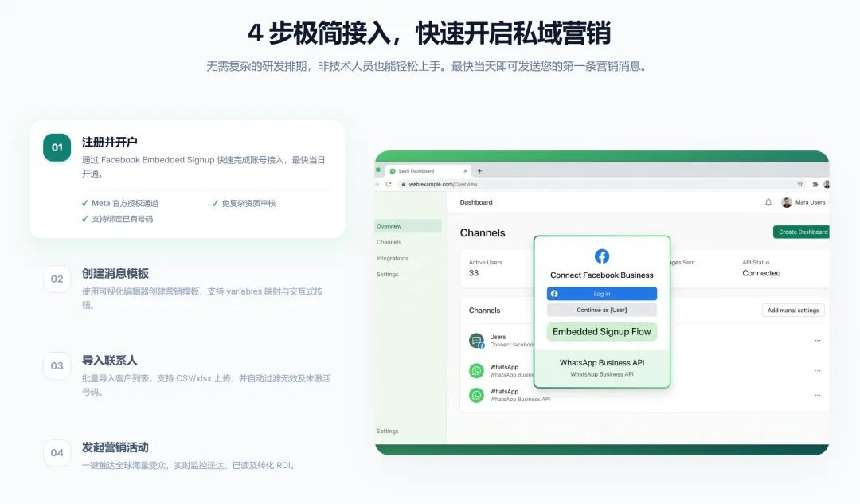Click the Dashboard header label
This screenshot has height=504, width=860.
(x=476, y=202)
